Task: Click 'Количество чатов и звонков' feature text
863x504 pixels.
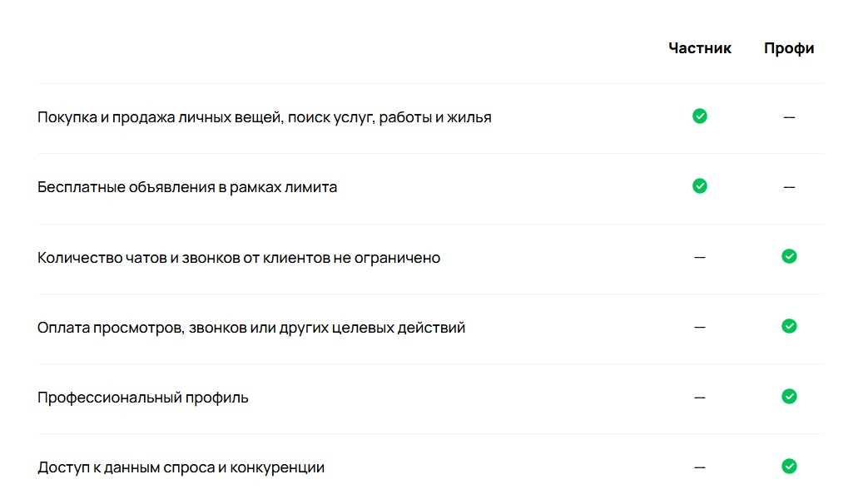Action: click(239, 258)
